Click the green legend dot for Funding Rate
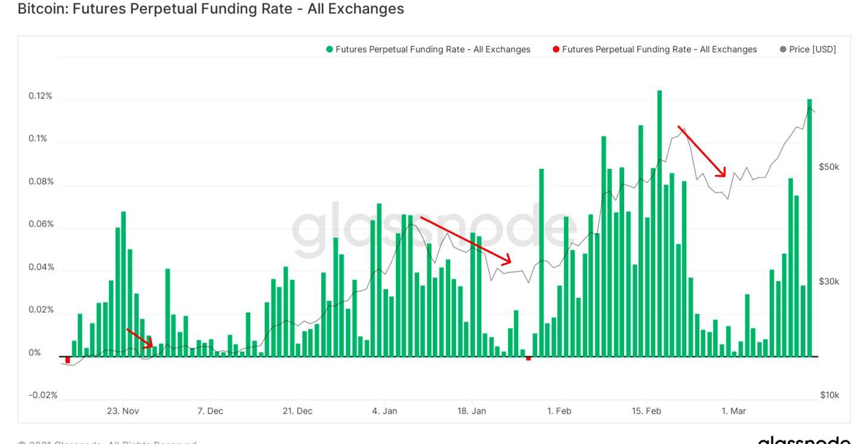The image size is (868, 444). (x=330, y=50)
